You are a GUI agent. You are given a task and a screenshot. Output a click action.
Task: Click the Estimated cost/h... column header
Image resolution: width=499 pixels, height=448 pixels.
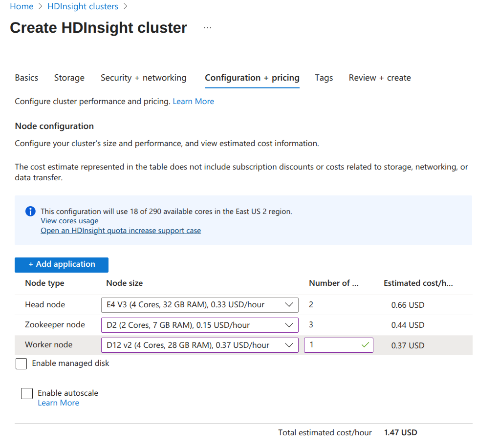418,283
